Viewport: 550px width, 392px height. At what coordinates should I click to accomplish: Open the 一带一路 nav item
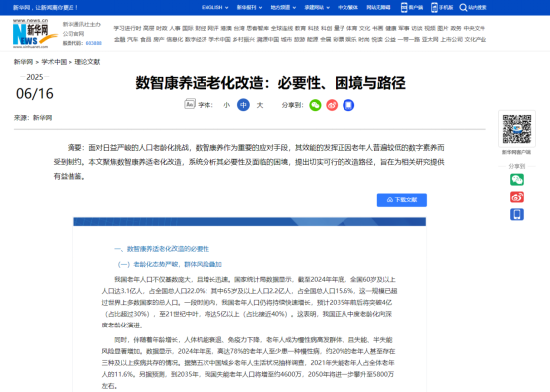point(409,39)
